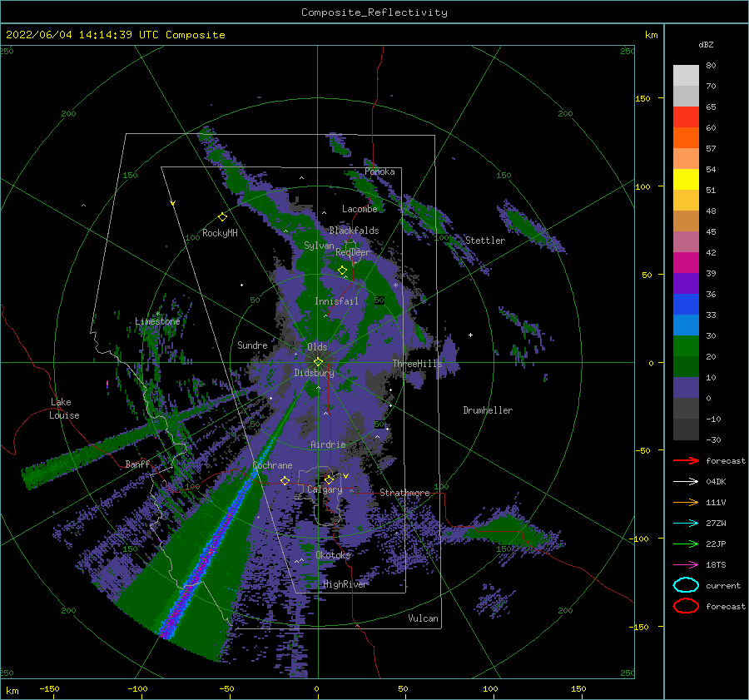Select the 54 dBZ yellow color swatch
Screen dimensions: 749x700
click(686, 179)
